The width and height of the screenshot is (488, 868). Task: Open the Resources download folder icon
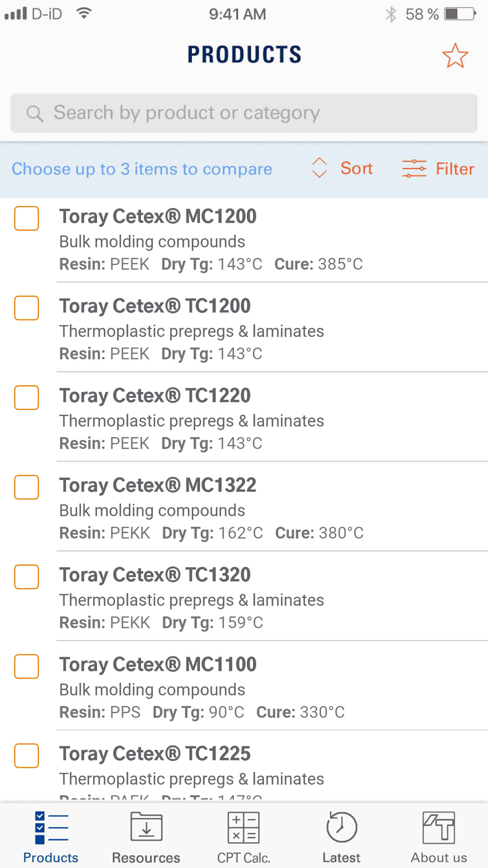point(146,827)
